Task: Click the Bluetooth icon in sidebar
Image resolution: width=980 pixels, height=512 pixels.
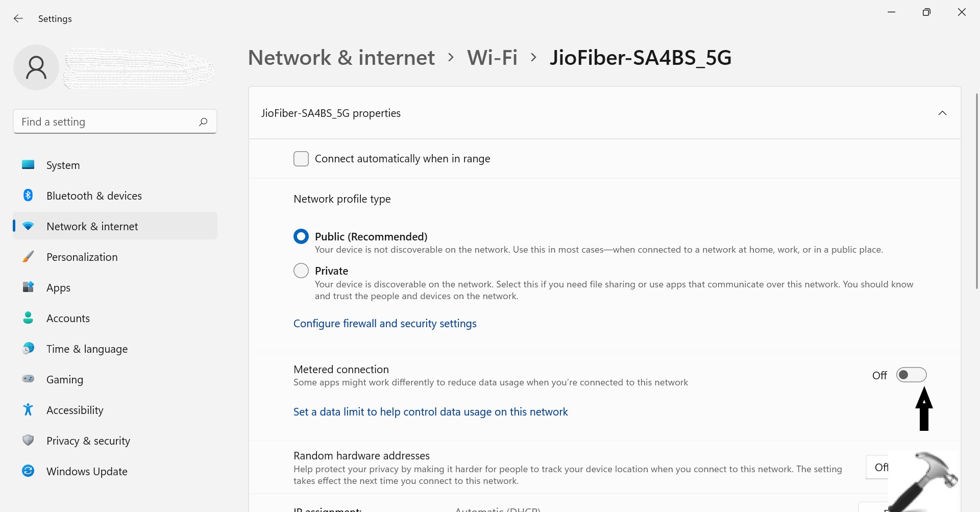Action: point(28,196)
